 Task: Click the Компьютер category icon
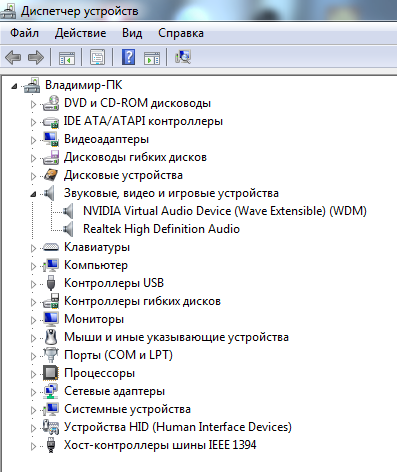[51, 265]
